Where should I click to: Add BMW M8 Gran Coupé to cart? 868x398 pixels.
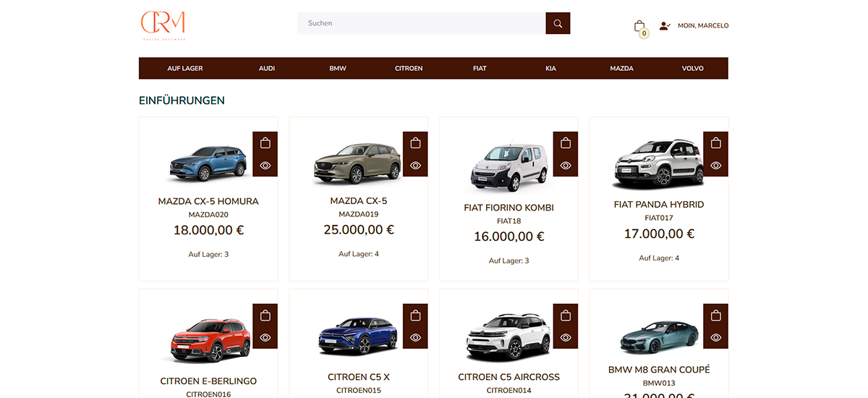(x=715, y=316)
